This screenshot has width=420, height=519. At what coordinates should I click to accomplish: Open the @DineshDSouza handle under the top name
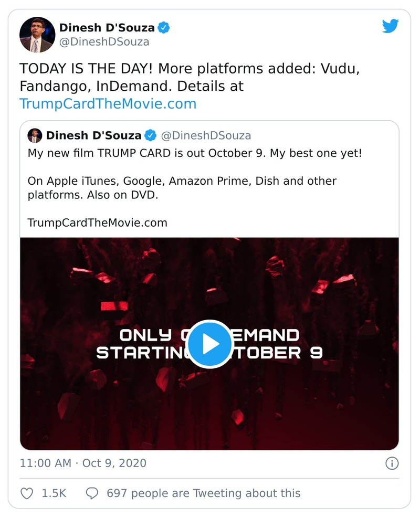pyautogui.click(x=104, y=42)
